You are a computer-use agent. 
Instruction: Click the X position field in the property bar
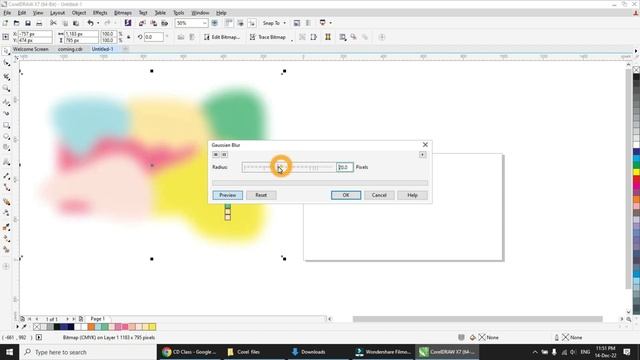35,34
